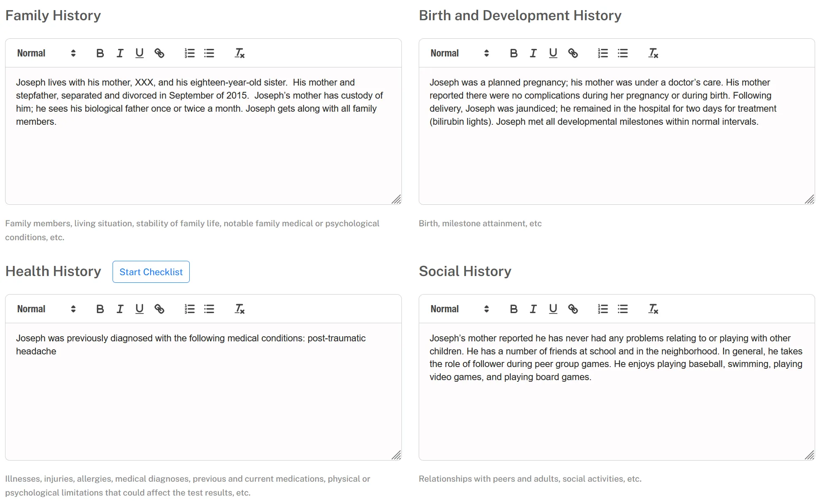Insert link in Birth and Development History editor
821x504 pixels.
point(573,53)
